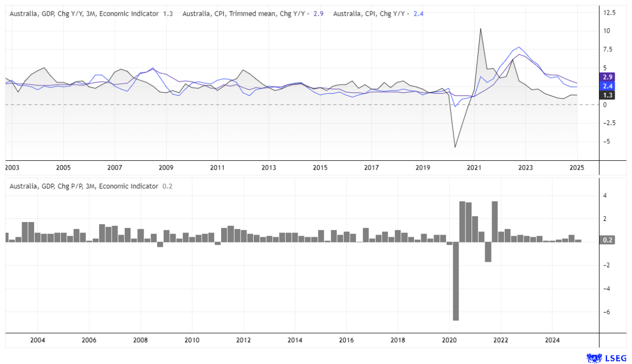
Task: Select the 2025 axis label
Action: click(x=577, y=168)
